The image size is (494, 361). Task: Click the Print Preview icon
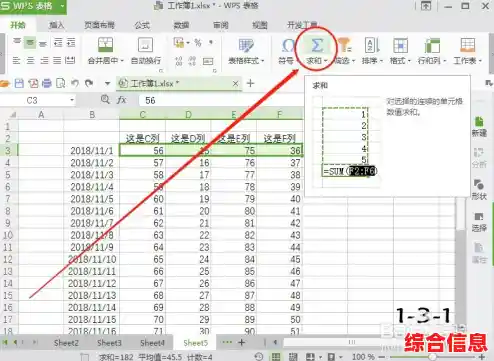(60, 83)
